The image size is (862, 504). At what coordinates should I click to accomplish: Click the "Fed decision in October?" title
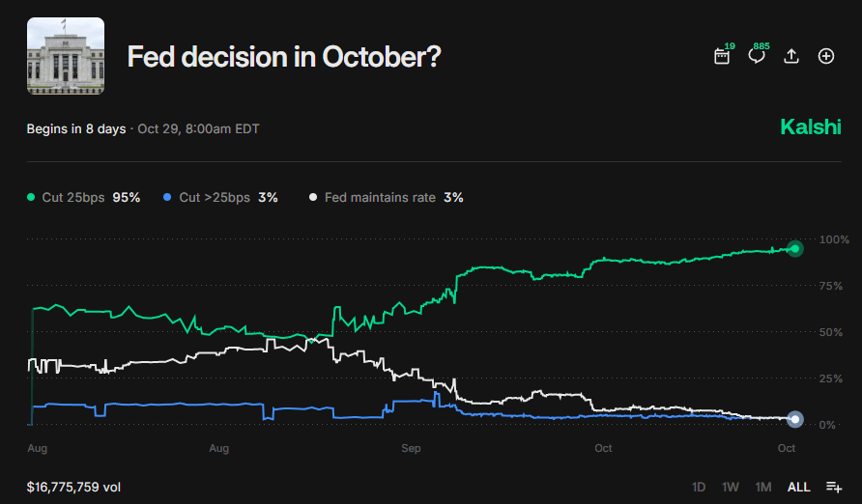tap(284, 57)
